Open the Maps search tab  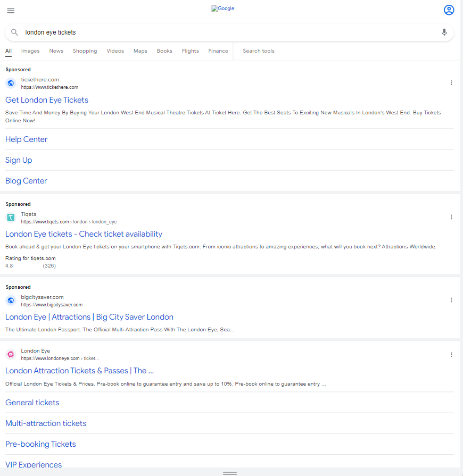(x=140, y=51)
